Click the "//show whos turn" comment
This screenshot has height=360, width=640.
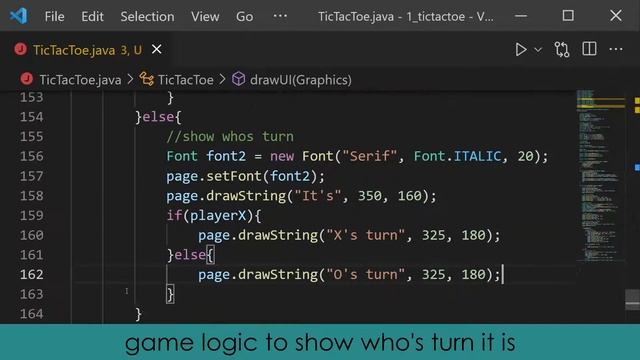point(230,136)
